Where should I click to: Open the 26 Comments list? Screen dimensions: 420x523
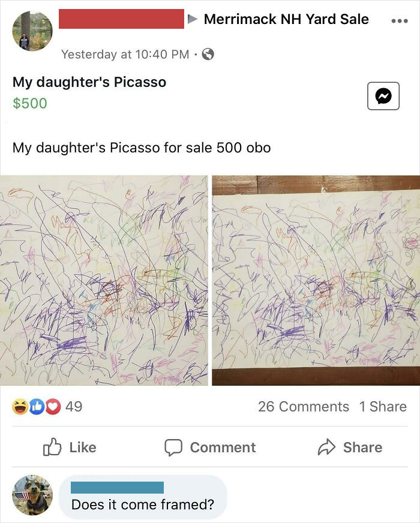(x=303, y=407)
